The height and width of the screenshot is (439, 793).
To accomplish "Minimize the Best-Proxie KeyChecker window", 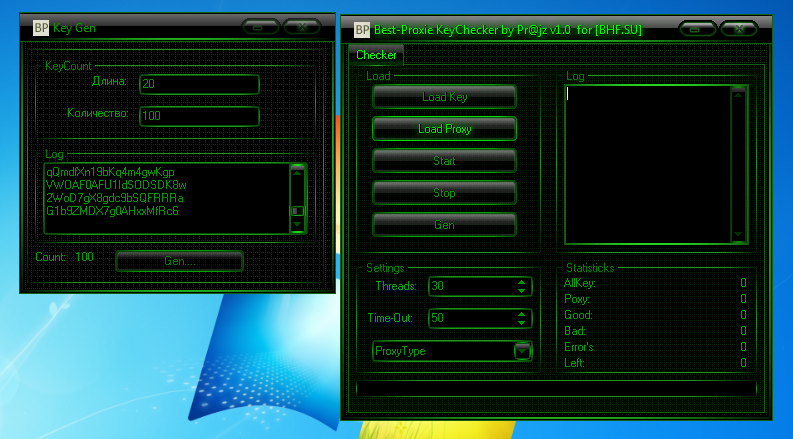I will point(697,29).
